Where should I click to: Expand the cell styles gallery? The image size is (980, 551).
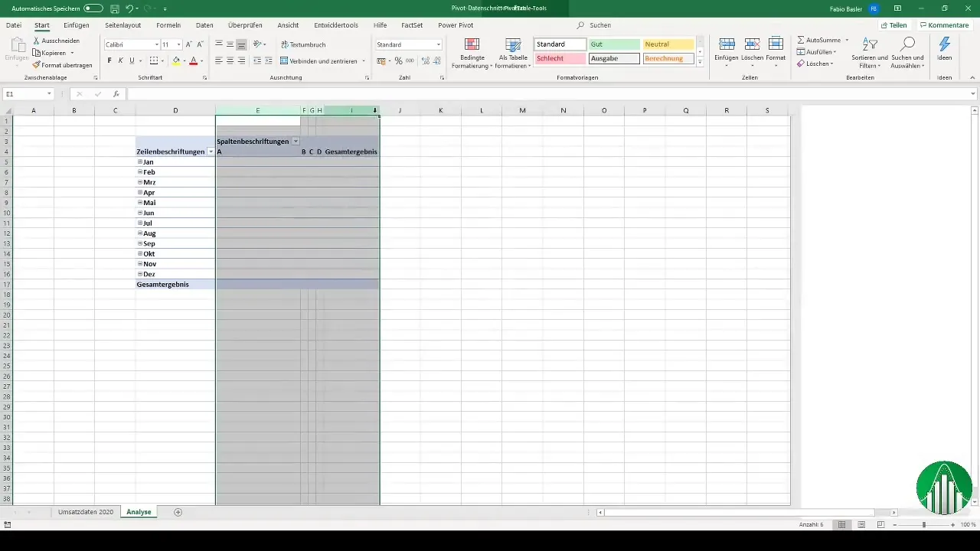tap(700, 64)
